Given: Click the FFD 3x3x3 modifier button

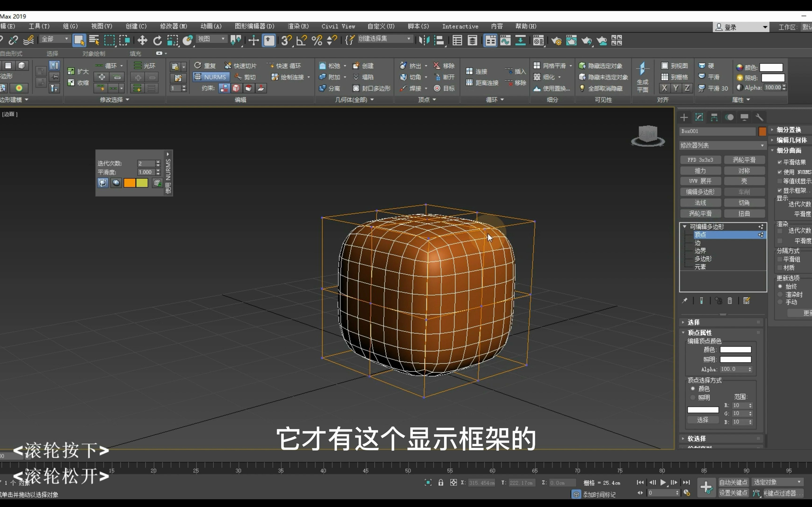Looking at the screenshot, I should tap(700, 160).
